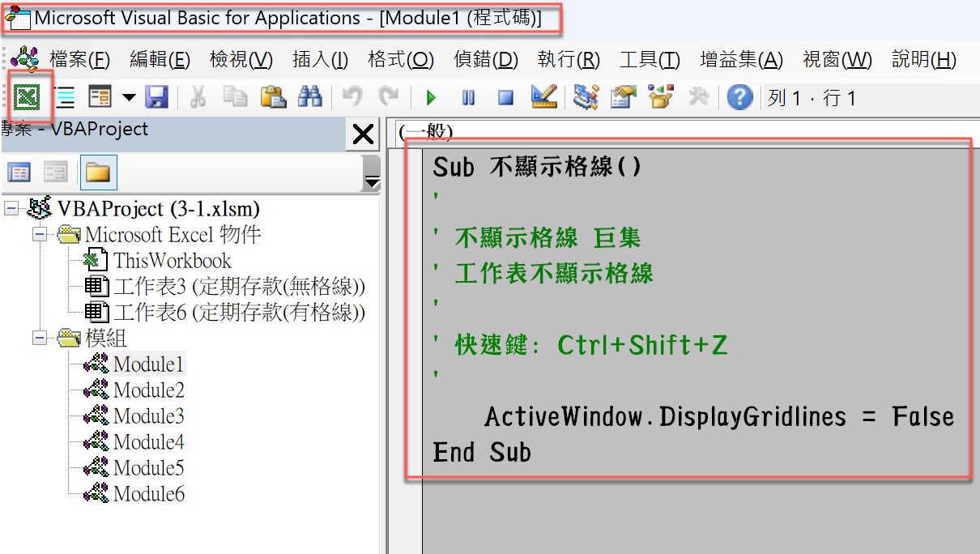Open the 插入(I) menu
This screenshot has height=554, width=980.
(320, 59)
